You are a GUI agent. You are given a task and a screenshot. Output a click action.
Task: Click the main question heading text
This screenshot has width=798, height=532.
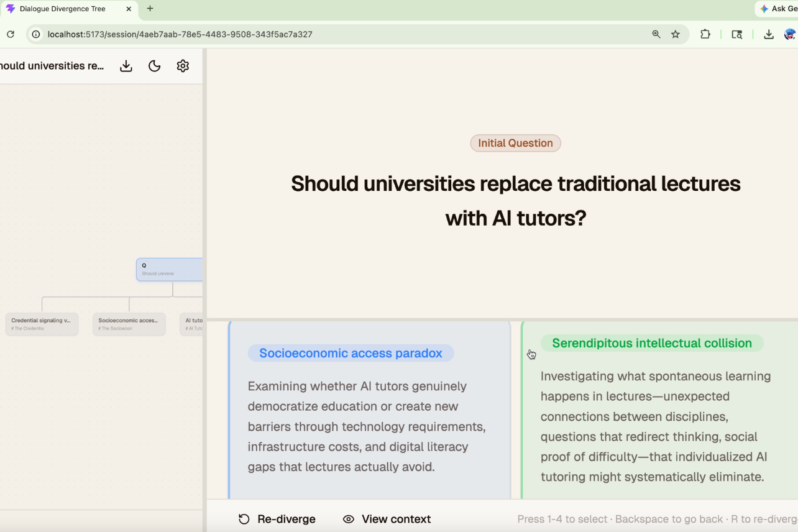click(x=515, y=201)
